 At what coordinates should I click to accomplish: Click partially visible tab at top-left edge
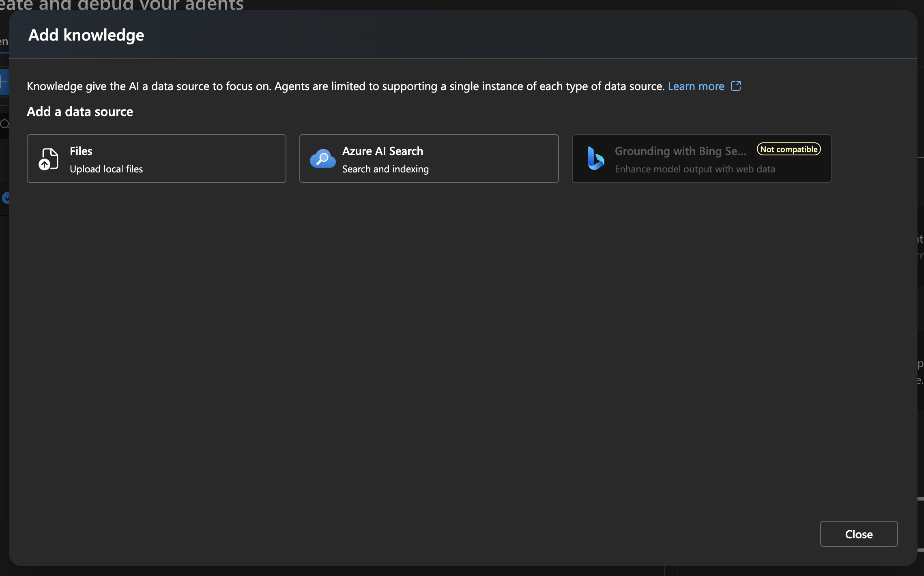tap(4, 42)
